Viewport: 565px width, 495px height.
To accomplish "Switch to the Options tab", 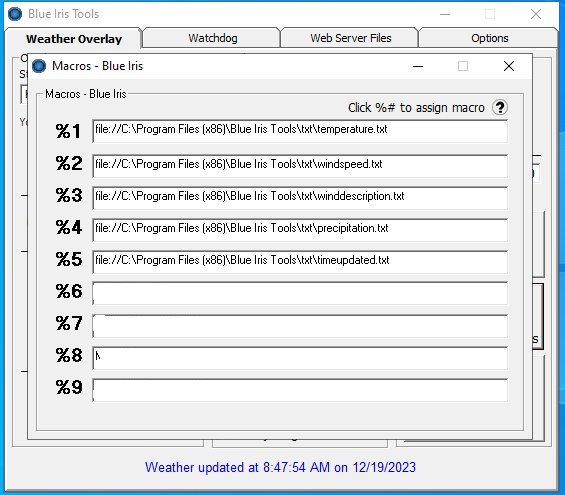I will 489,38.
